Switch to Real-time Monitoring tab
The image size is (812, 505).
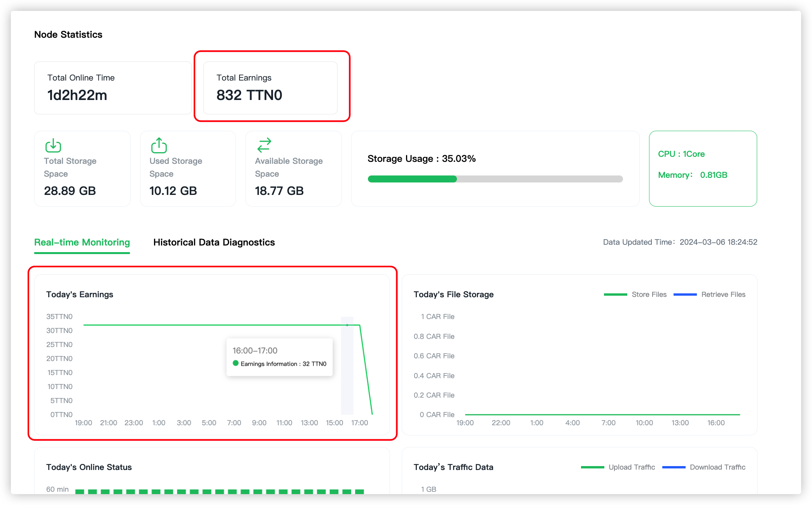click(x=82, y=242)
